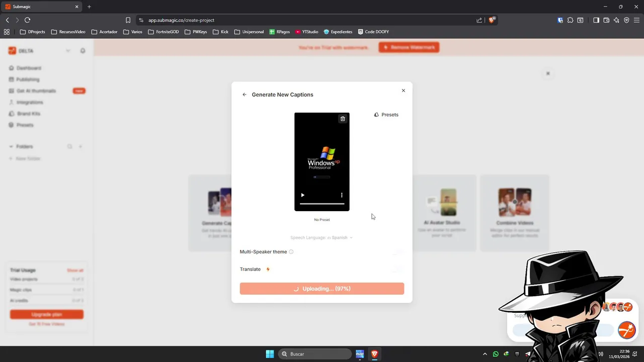This screenshot has width=644, height=362.
Task: Search folders using the magnifier icon
Action: [x=70, y=146]
